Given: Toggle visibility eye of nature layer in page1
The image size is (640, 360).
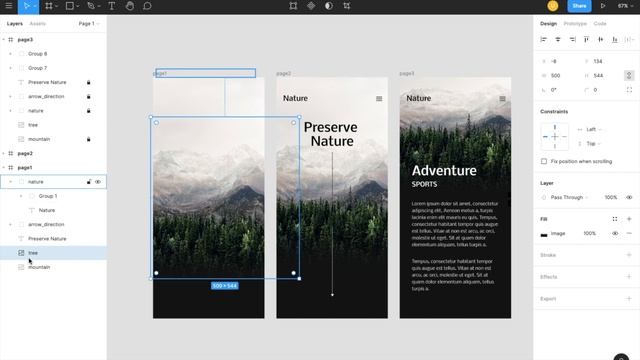Looking at the screenshot, I should (98, 182).
